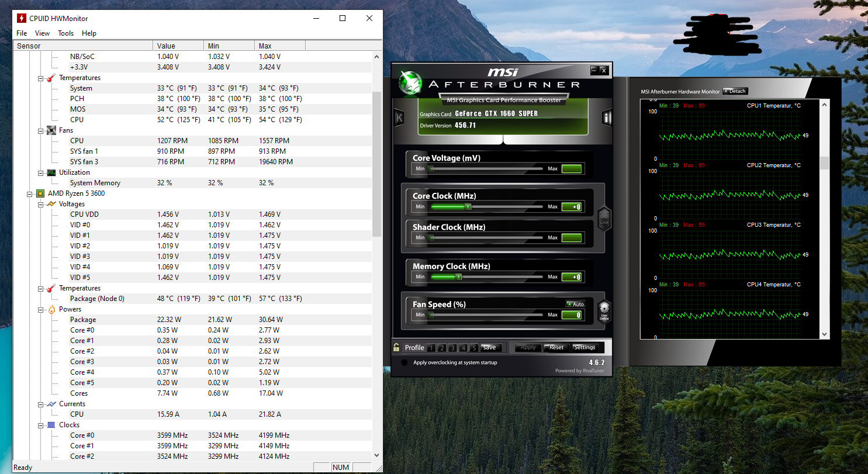
Task: Open the View menu in HWMonitor
Action: tap(42, 33)
